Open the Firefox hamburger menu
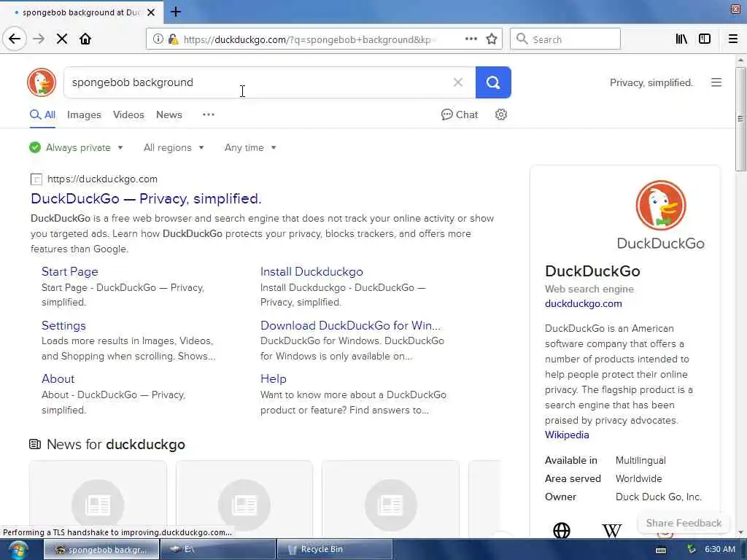The width and height of the screenshot is (747, 560). point(733,39)
